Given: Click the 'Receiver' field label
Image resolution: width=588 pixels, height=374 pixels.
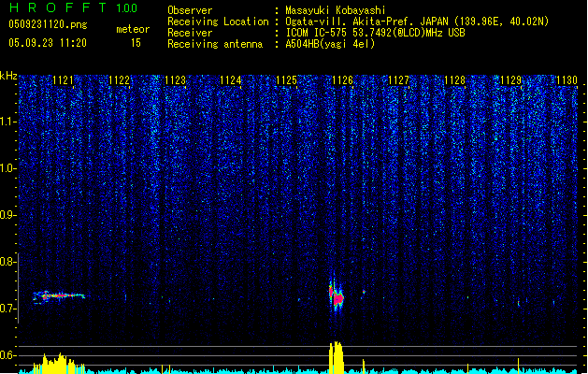Looking at the screenshot, I should click(190, 33).
